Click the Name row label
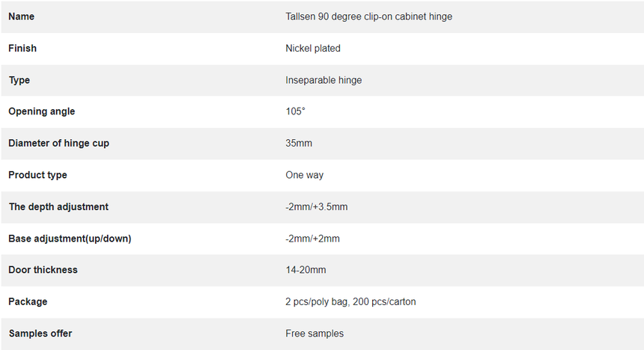The image size is (644, 350). 22,16
